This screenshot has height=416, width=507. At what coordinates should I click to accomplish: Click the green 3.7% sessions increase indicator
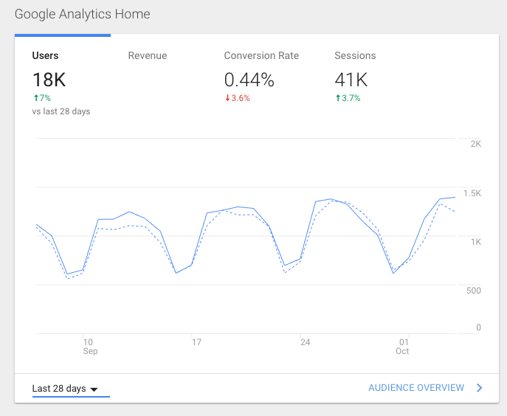tap(348, 98)
